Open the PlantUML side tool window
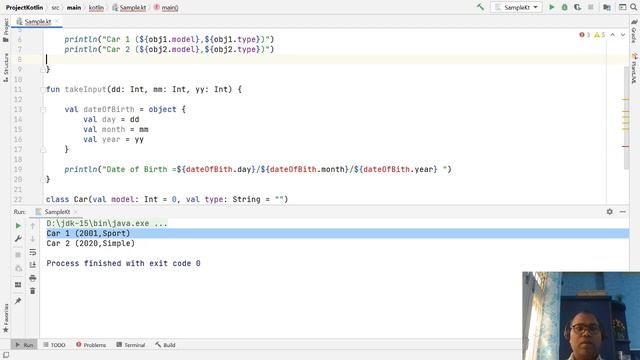The height and width of the screenshot is (360, 640). (634, 68)
